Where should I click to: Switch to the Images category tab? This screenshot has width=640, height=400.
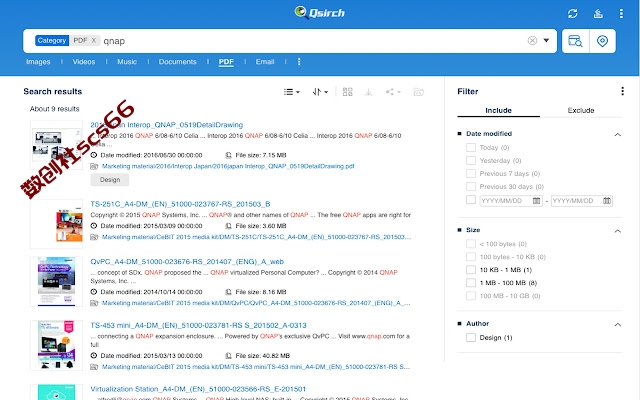38,62
